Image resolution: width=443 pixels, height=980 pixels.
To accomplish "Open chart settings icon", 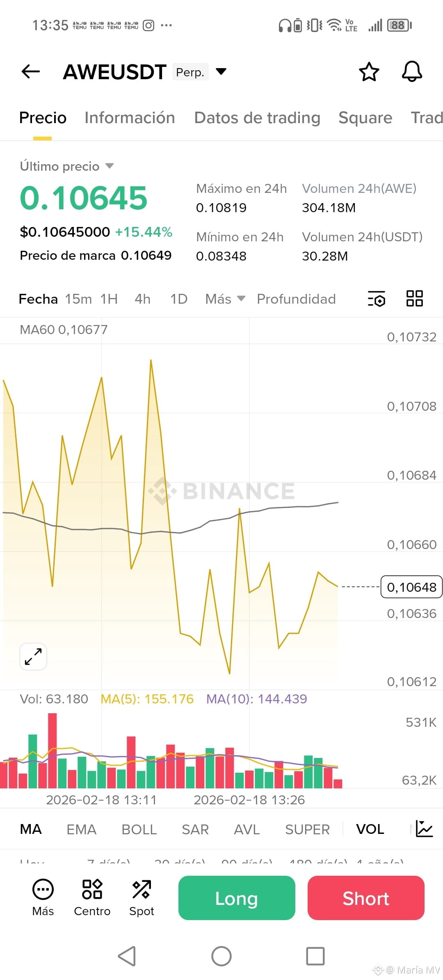I will [x=377, y=299].
